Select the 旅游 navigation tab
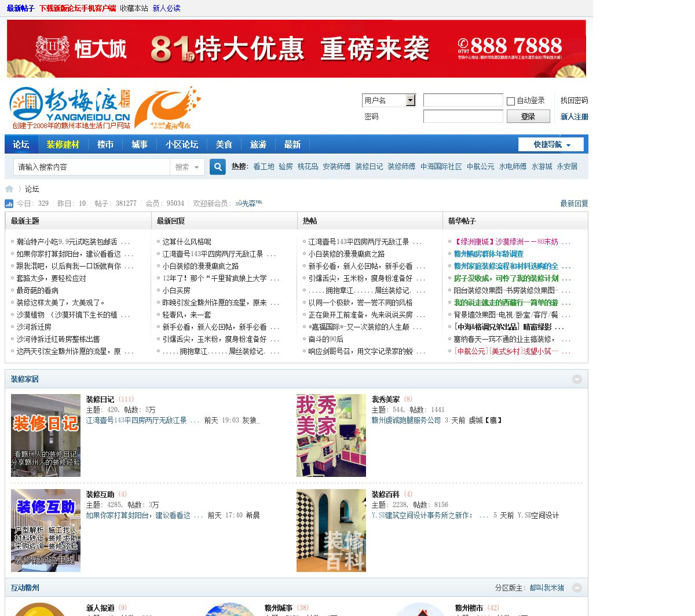 (x=258, y=144)
